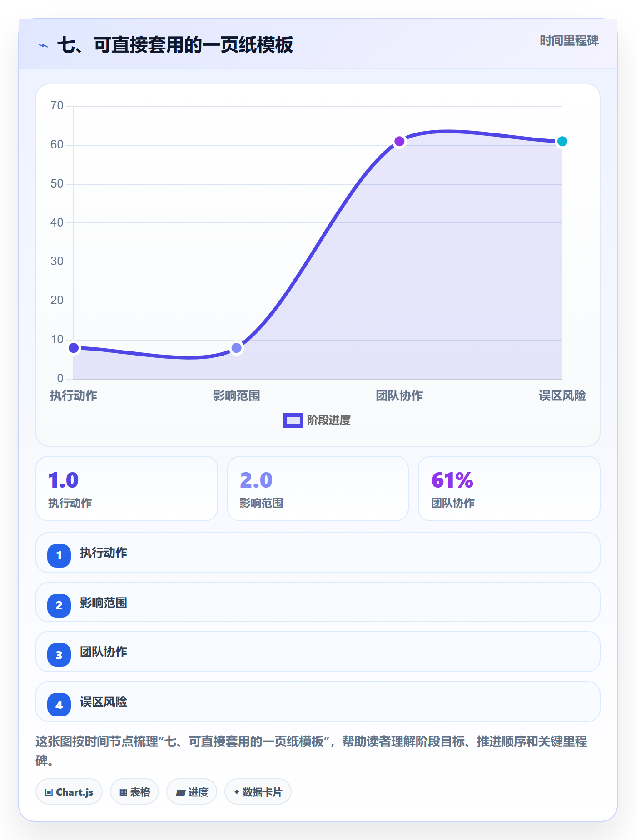Click the 误区风险 x-axis label under the chart

pos(562,396)
